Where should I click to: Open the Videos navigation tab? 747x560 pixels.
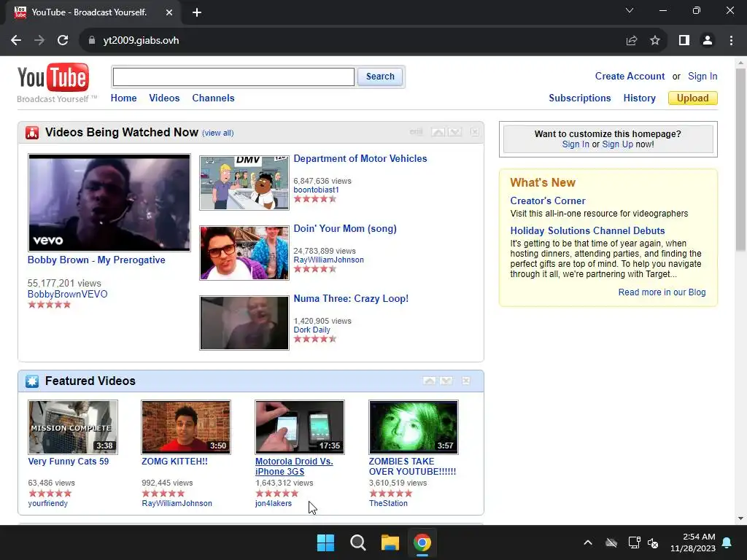pos(164,98)
